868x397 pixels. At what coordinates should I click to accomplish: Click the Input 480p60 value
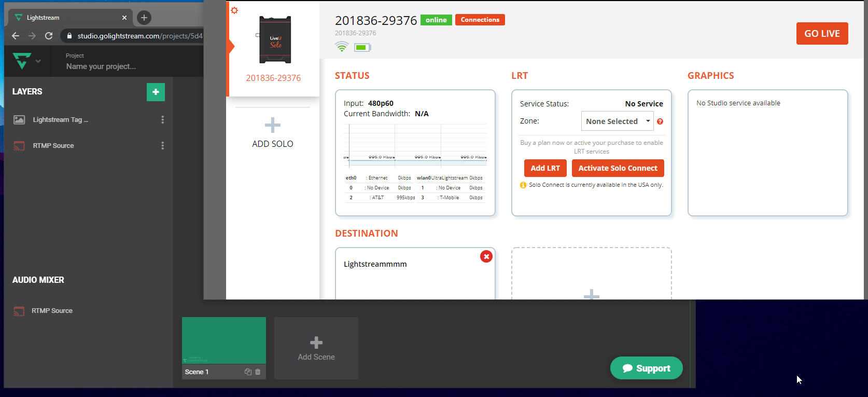381,103
